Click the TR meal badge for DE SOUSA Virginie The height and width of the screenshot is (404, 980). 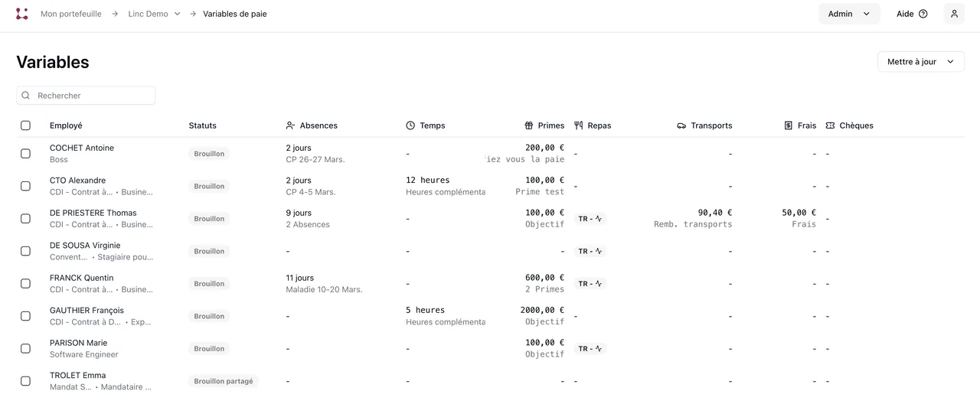tap(590, 251)
